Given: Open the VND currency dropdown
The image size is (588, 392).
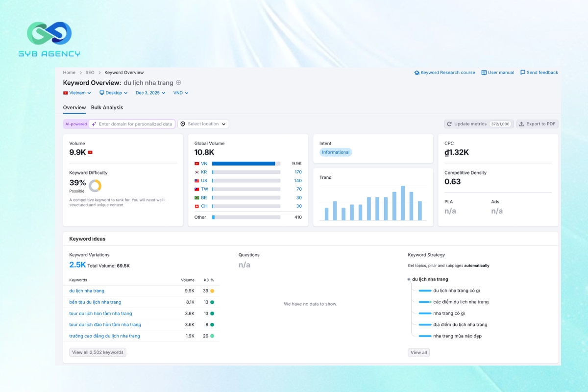Looking at the screenshot, I should 181,93.
